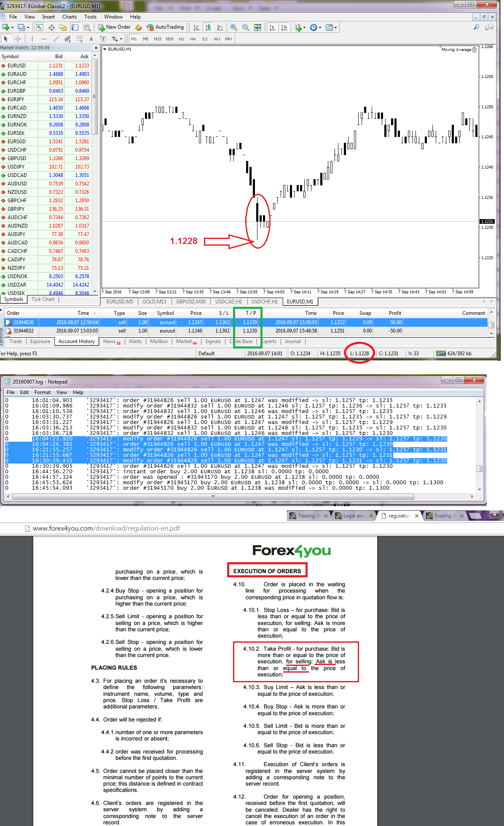504x826 pixels.
Task: Select the Equidistant Channel tool
Action: pos(67,39)
